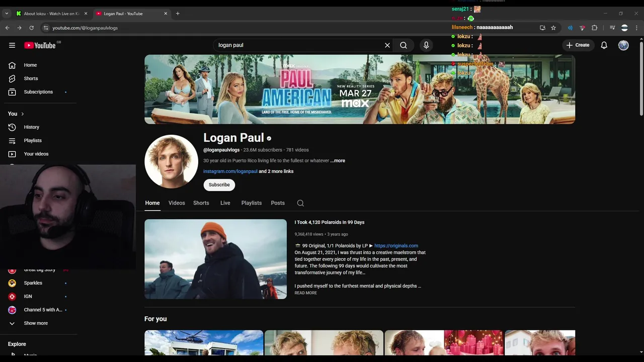Expand video description READ MORE
The width and height of the screenshot is (644, 362).
point(306,293)
